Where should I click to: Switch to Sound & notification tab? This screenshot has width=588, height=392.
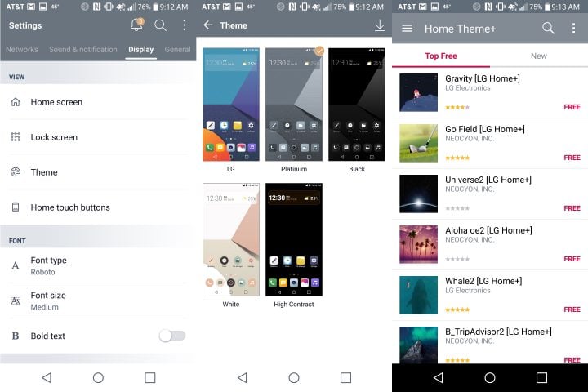(82, 49)
